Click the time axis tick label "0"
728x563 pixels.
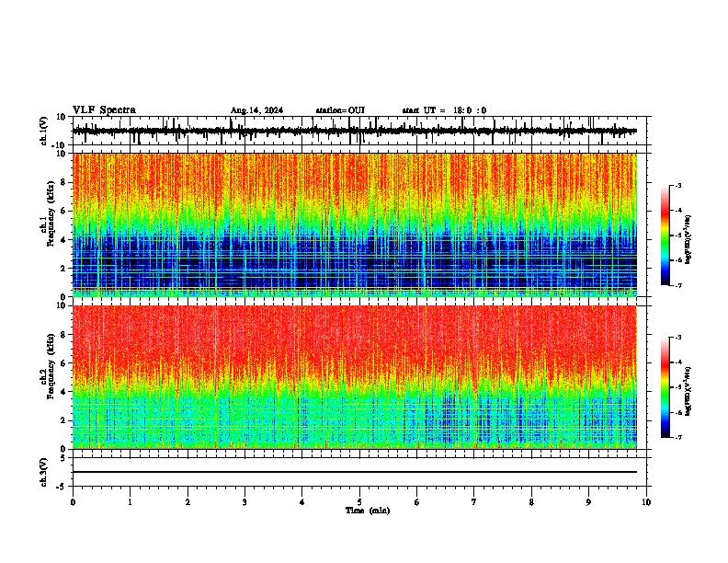click(73, 502)
